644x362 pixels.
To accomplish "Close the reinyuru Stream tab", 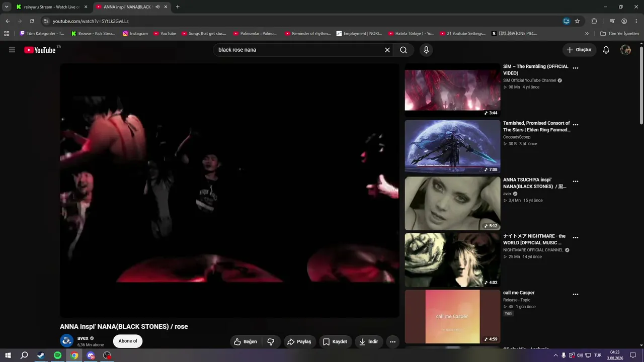I will (86, 7).
